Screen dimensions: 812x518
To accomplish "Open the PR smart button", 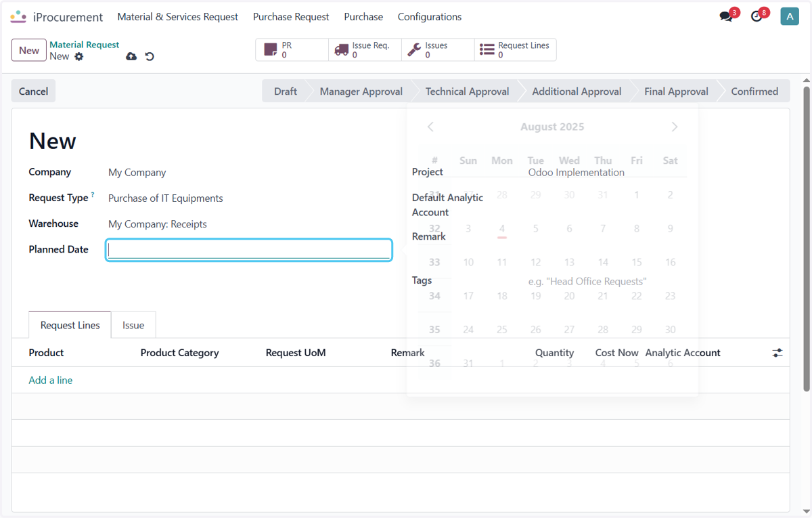I will coord(292,50).
